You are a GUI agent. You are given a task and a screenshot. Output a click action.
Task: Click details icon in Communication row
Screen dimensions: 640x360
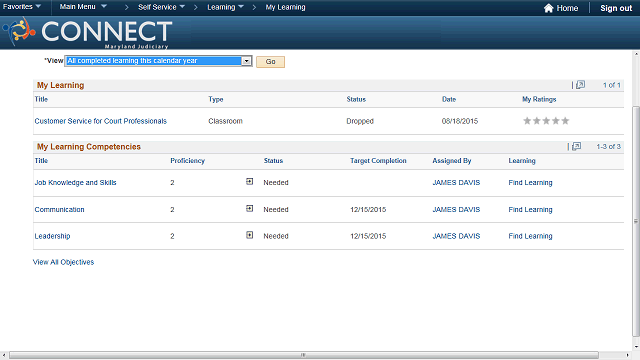pos(249,209)
